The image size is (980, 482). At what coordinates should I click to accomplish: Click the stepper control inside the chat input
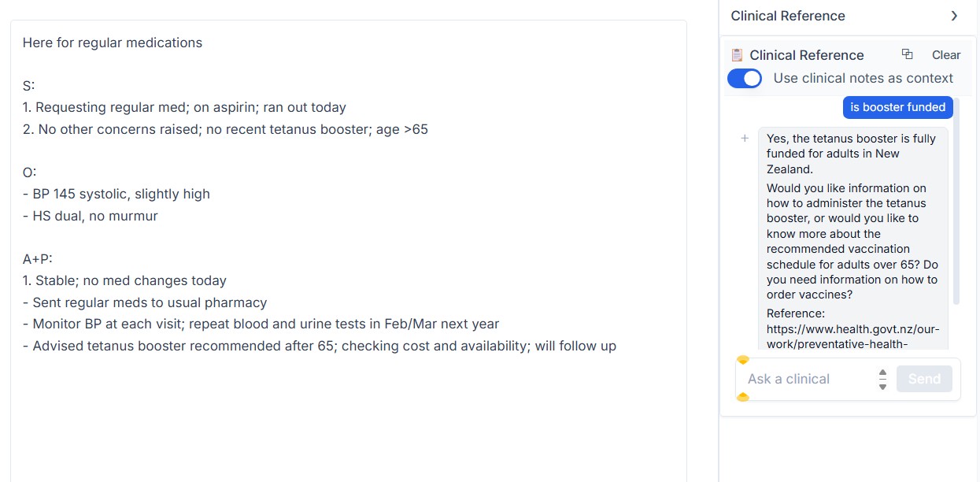pyautogui.click(x=882, y=379)
